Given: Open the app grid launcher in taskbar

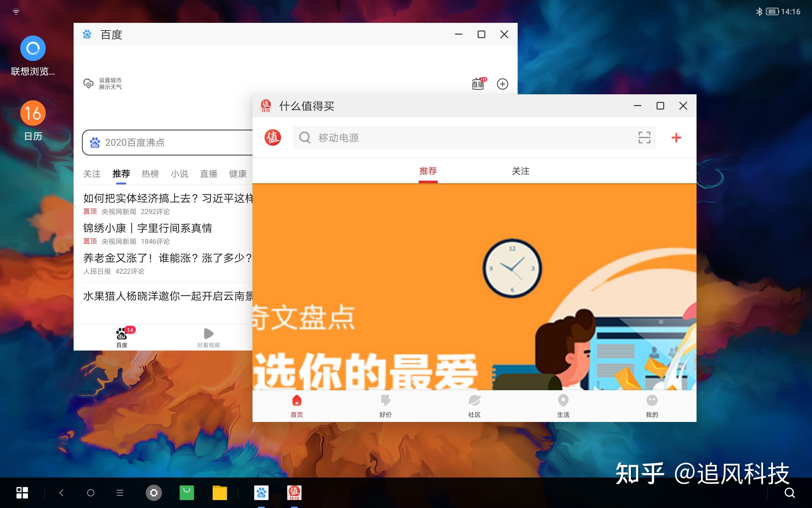Looking at the screenshot, I should pos(22,493).
